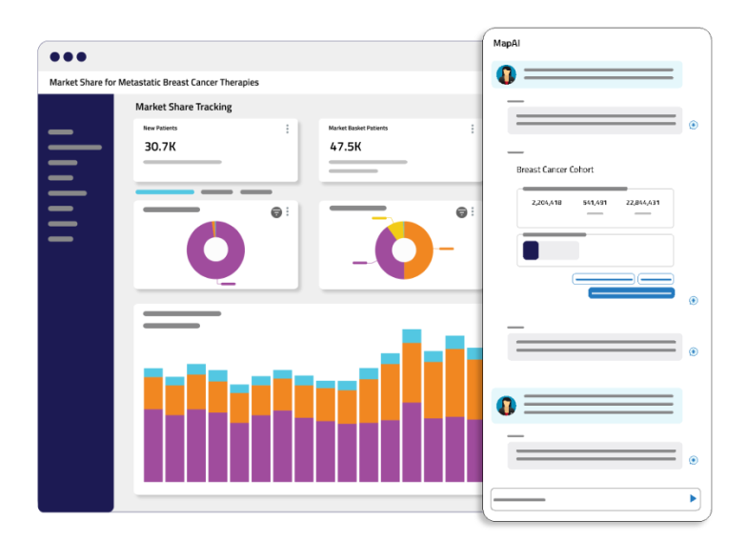Screen dimensions: 747x560
Task: Click the wide outlined button in cohort card
Action: (x=603, y=278)
